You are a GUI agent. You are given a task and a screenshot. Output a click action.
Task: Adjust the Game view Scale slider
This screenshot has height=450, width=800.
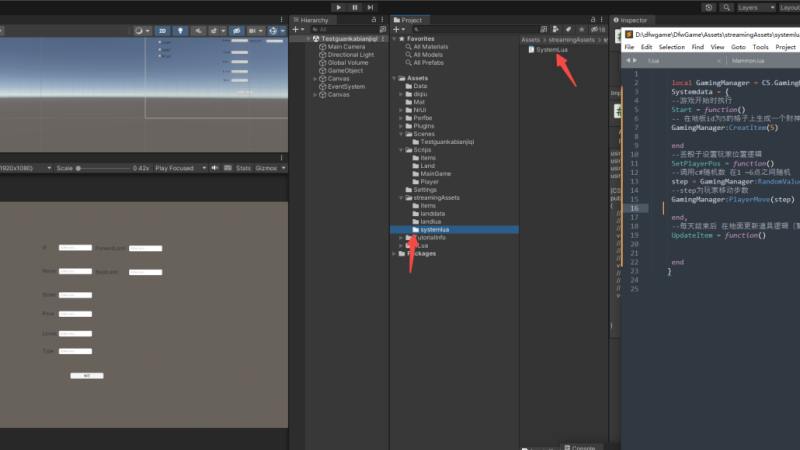tap(104, 168)
